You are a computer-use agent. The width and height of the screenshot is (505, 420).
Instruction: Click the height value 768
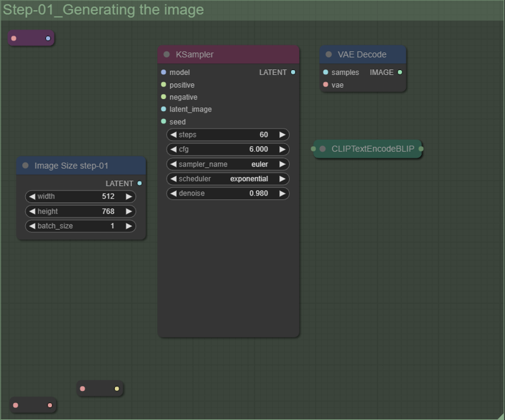(108, 211)
